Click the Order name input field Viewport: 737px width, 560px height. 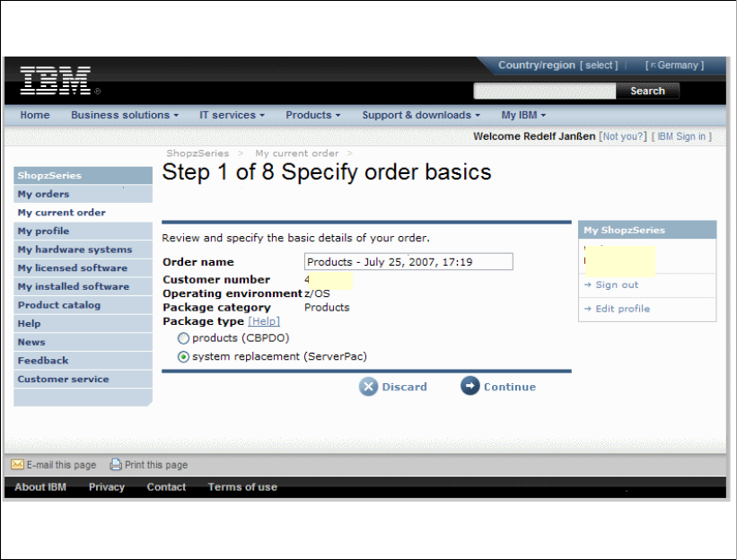click(408, 262)
